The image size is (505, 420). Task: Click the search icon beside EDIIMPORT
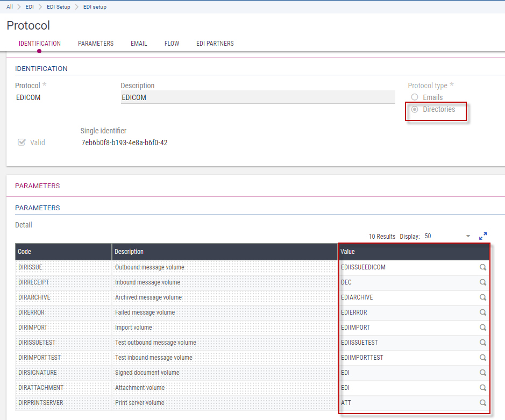483,328
